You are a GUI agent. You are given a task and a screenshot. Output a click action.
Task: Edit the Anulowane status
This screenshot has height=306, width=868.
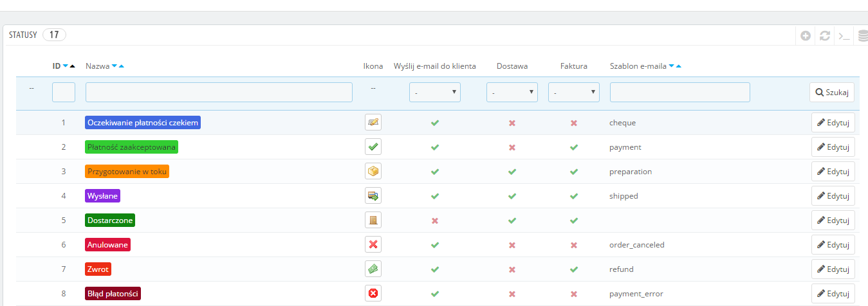click(x=833, y=245)
